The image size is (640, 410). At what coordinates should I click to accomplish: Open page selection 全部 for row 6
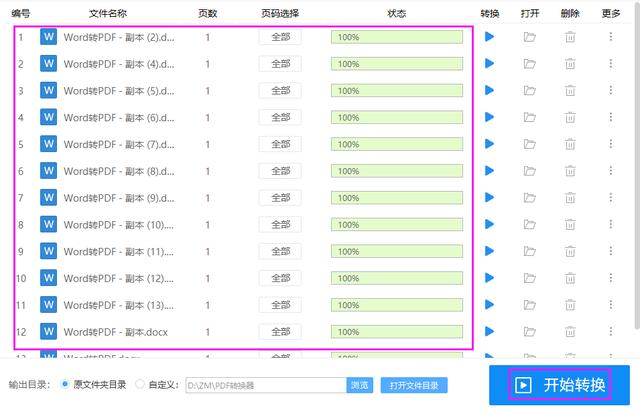click(280, 171)
